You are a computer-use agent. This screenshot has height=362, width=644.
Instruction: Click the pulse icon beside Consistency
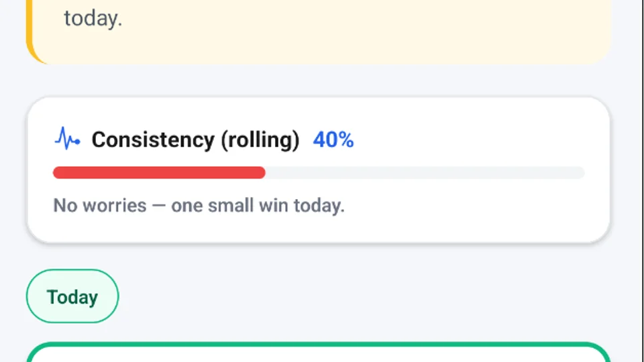pyautogui.click(x=67, y=139)
